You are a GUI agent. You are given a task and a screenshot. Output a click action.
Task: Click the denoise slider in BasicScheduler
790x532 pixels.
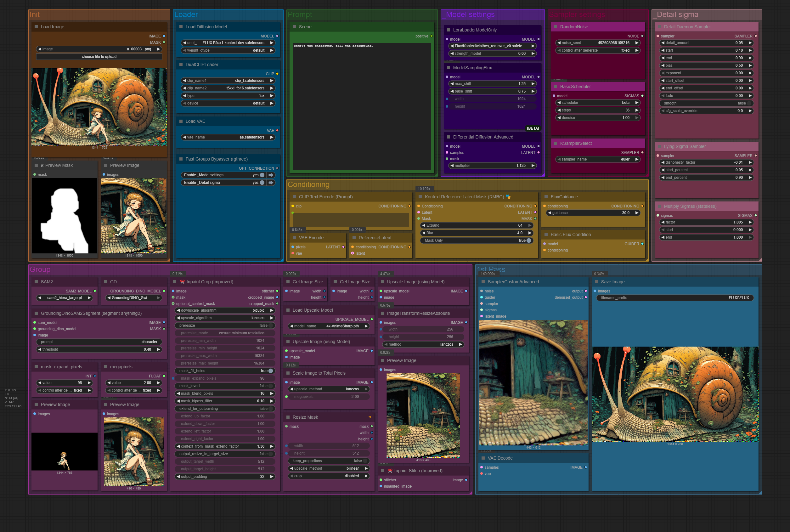click(x=597, y=118)
